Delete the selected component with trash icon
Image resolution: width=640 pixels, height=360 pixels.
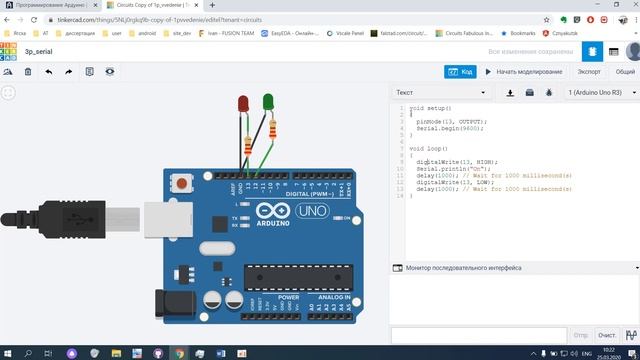click(x=28, y=72)
